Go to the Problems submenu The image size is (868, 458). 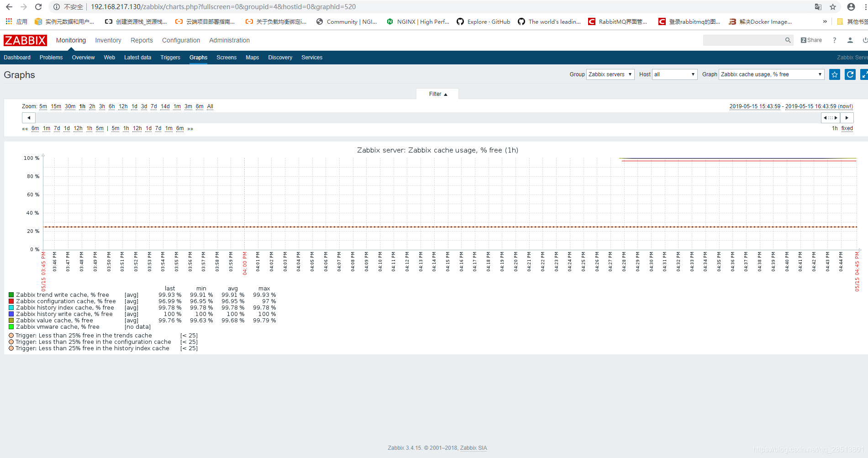tap(51, 58)
